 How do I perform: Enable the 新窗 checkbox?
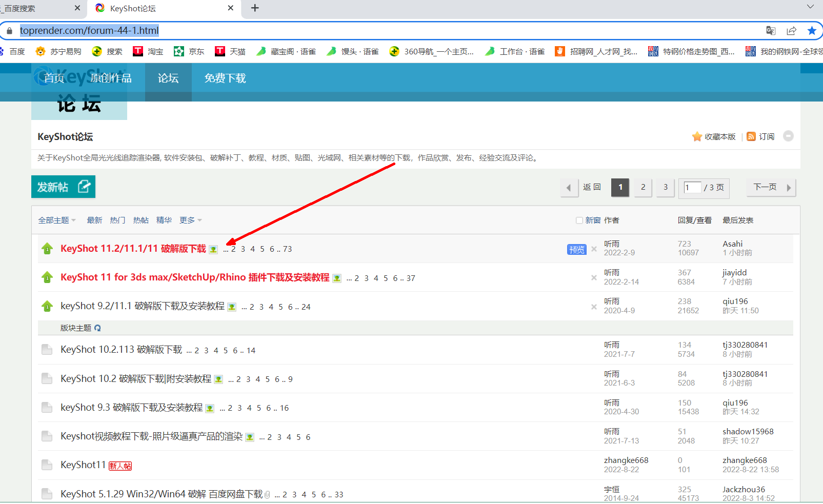[579, 220]
